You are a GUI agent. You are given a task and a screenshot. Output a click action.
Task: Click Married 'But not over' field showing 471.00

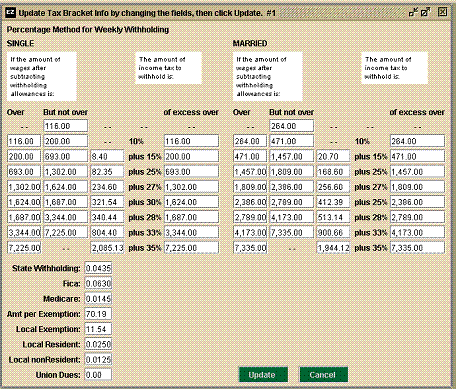[291, 141]
